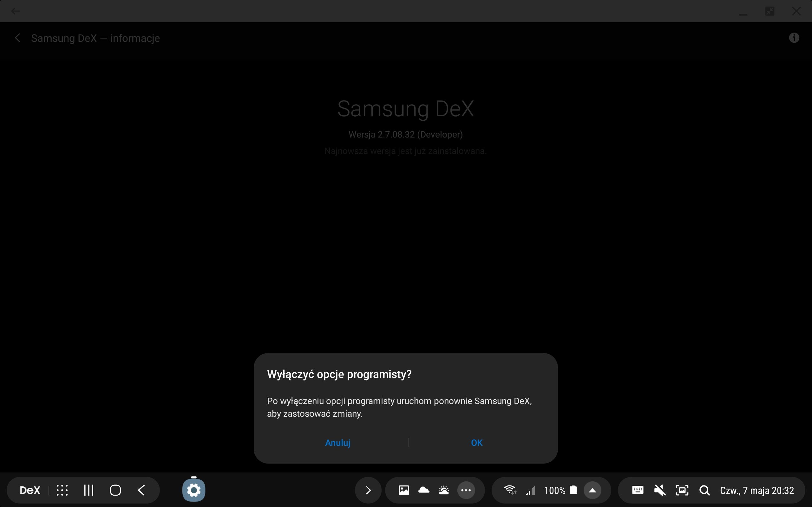Toggle the on-screen keyboard
Image resolution: width=812 pixels, height=507 pixels.
637,490
